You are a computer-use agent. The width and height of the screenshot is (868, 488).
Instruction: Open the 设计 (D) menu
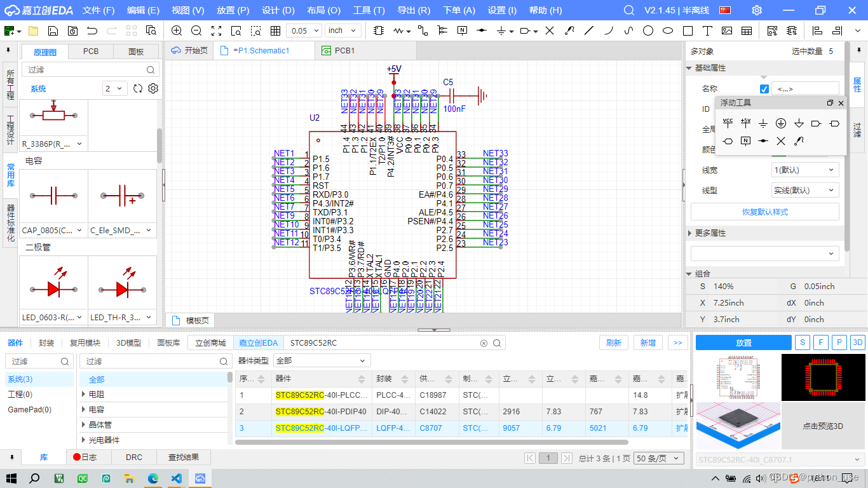point(278,10)
